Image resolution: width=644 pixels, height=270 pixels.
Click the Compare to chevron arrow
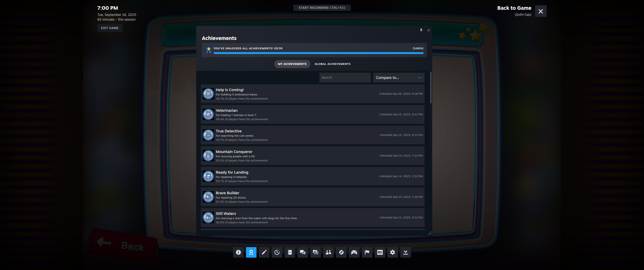tap(419, 78)
